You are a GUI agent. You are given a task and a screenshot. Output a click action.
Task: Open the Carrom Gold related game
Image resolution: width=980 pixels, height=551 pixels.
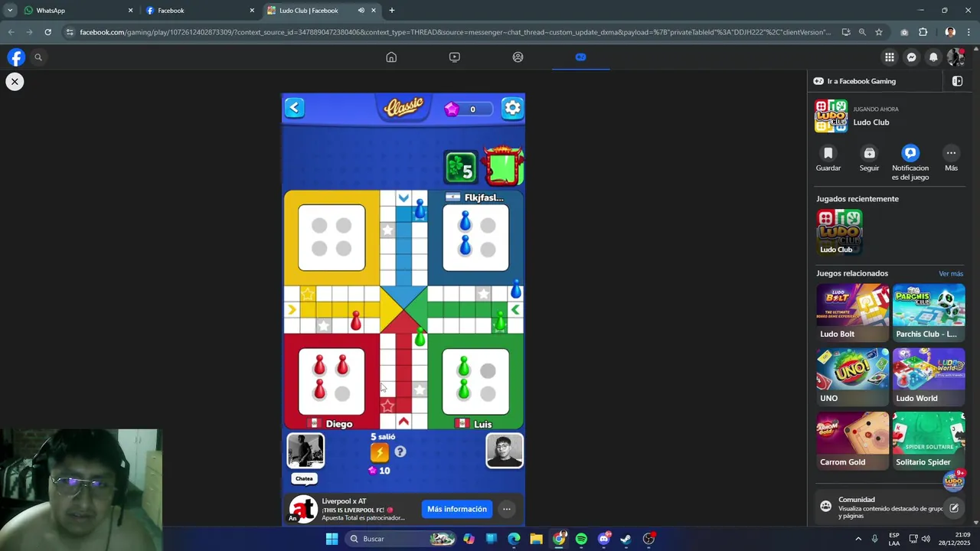point(852,441)
